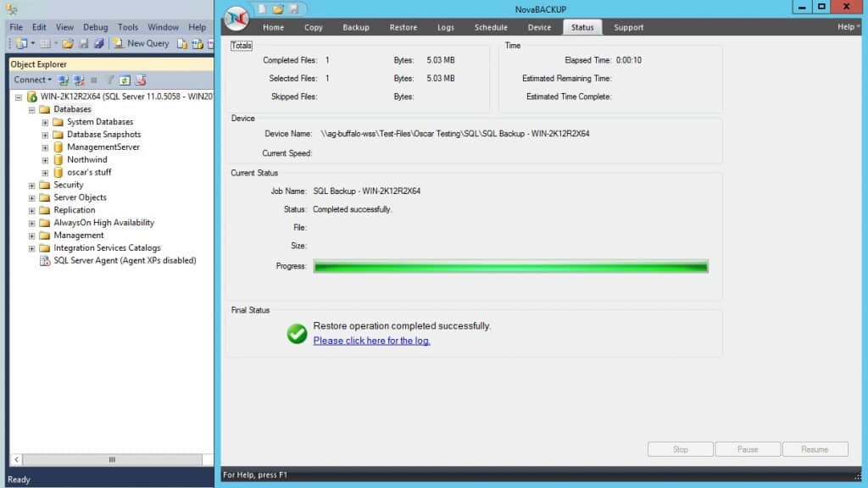Collapse the Databases tree node

click(31, 110)
